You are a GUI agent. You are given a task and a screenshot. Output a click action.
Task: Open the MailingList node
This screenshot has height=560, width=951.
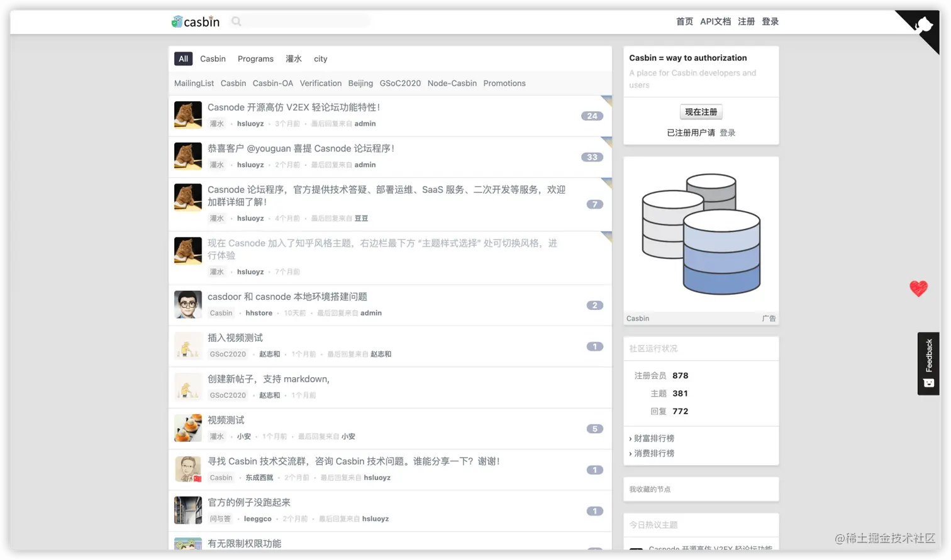coord(194,83)
